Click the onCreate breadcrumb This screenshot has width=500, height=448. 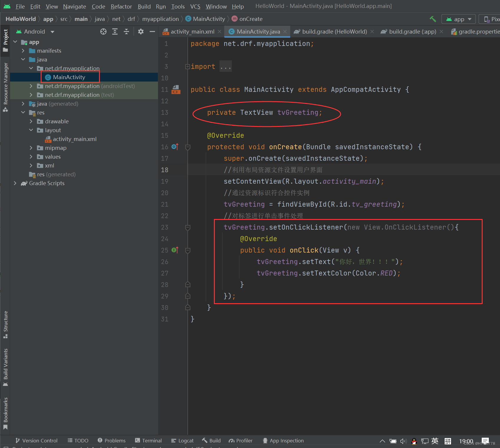pyautogui.click(x=247, y=19)
